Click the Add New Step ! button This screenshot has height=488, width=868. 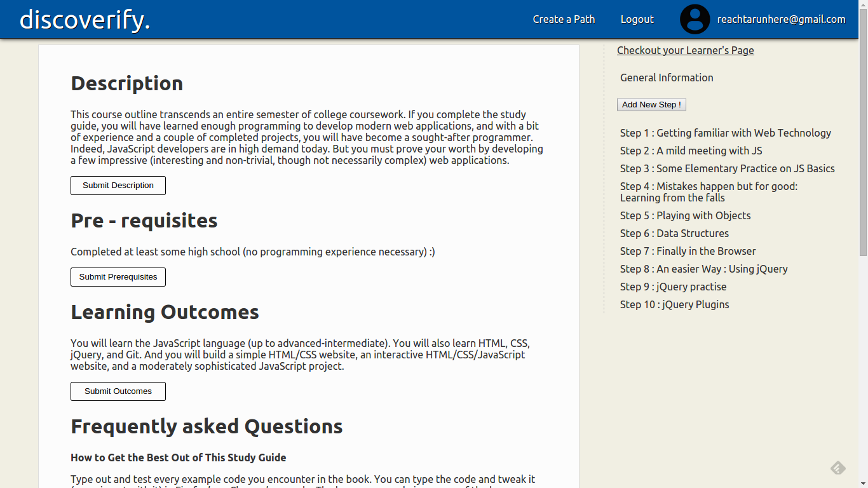click(x=651, y=105)
